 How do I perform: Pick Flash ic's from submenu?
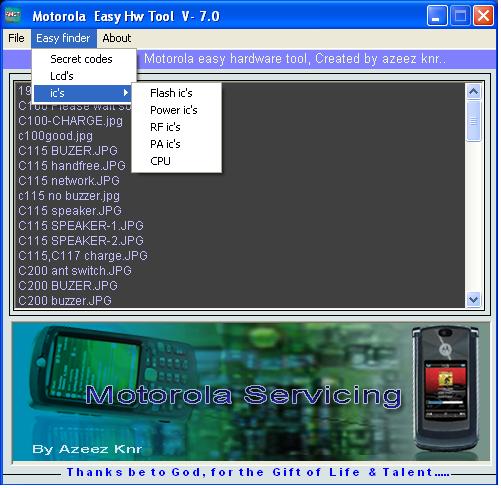point(171,93)
